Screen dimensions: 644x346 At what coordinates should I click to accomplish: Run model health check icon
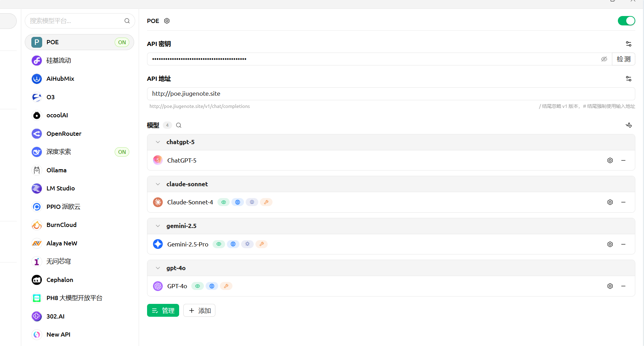pos(629,125)
